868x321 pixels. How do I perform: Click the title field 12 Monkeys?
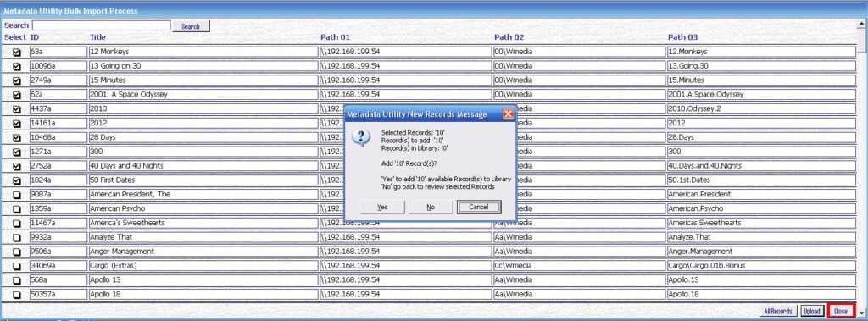coord(203,52)
